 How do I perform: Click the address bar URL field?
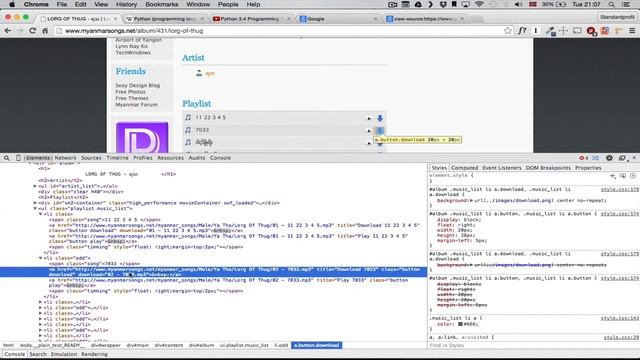click(282, 31)
